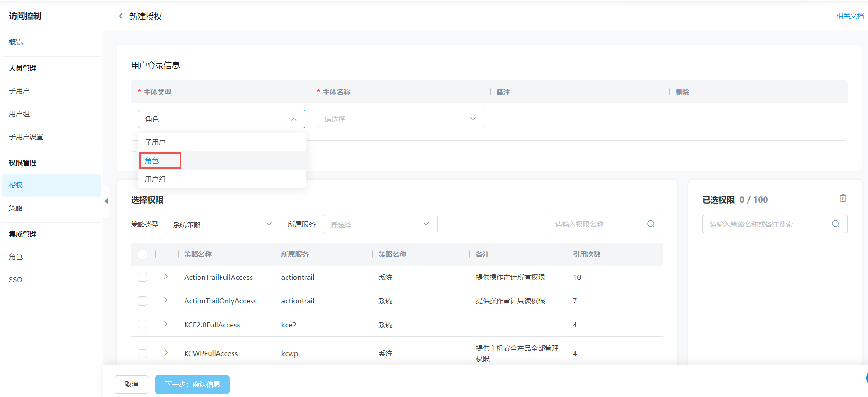Screen dimensions: 868x397
Task: Tick the KCWPFullAccess policy checkbox
Action: pos(143,353)
